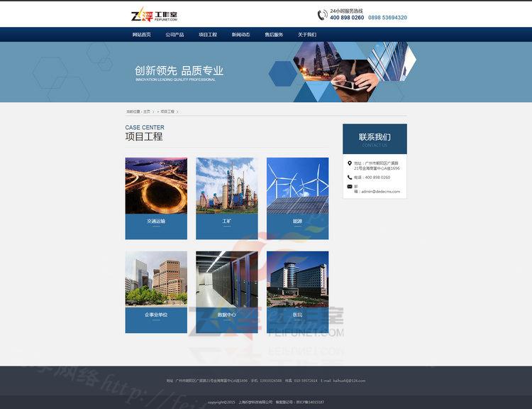Click the 工矿 category label
Image resolution: width=532 pixels, height=409 pixels.
pyautogui.click(x=227, y=221)
